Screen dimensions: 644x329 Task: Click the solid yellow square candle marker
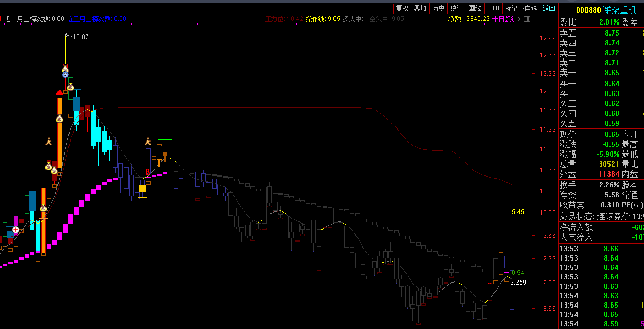pos(142,189)
